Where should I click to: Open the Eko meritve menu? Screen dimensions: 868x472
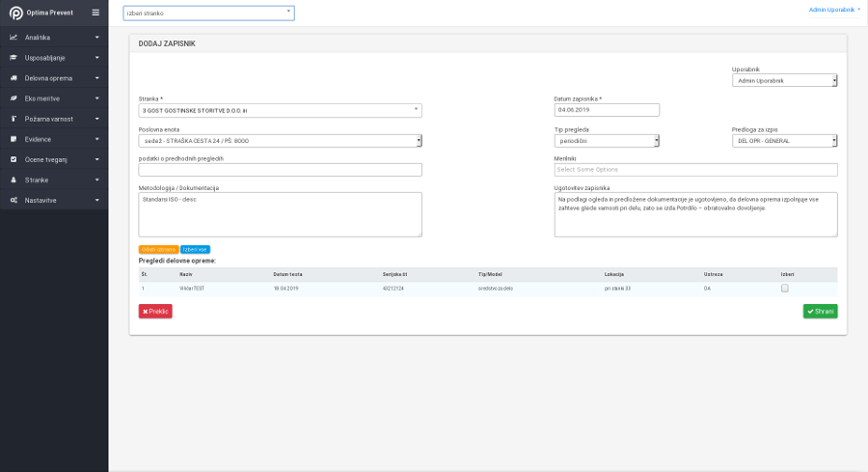click(54, 98)
